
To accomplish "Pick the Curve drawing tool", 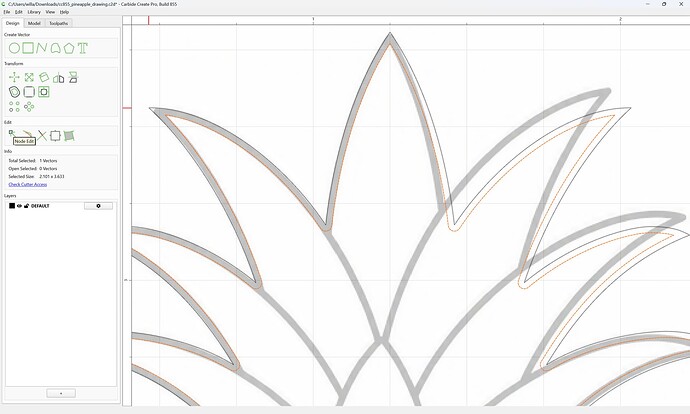I will click(x=55, y=48).
